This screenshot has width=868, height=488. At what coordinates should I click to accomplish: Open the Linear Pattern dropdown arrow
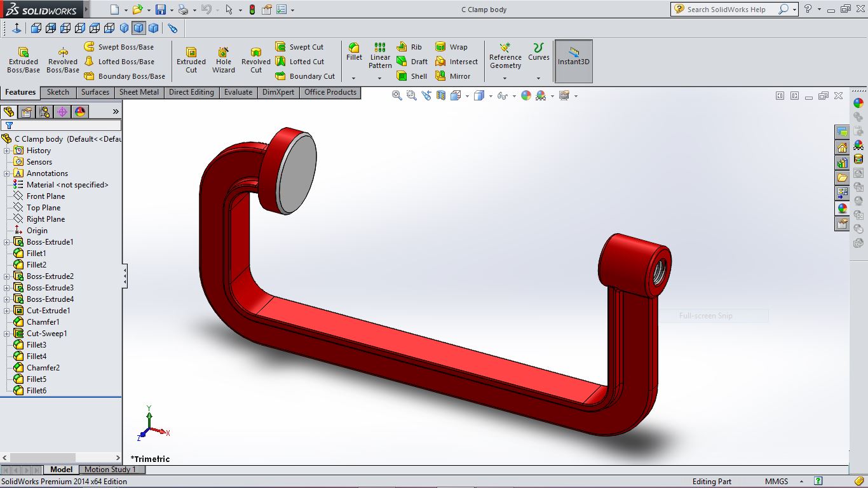click(x=379, y=78)
